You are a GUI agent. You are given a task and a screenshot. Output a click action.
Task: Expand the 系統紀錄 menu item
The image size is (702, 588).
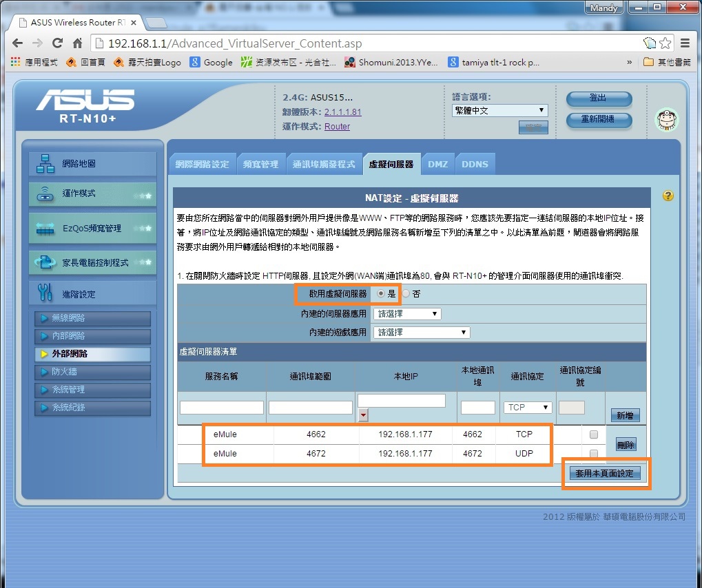click(x=93, y=408)
